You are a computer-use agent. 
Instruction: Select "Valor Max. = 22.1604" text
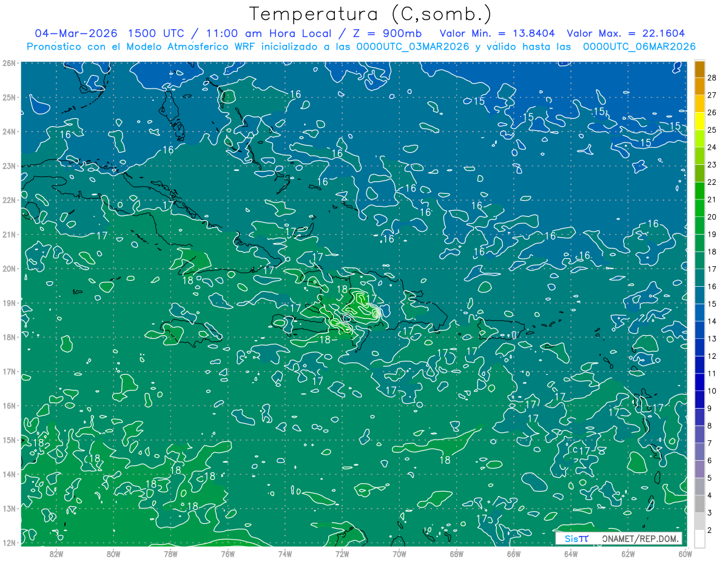tap(625, 33)
